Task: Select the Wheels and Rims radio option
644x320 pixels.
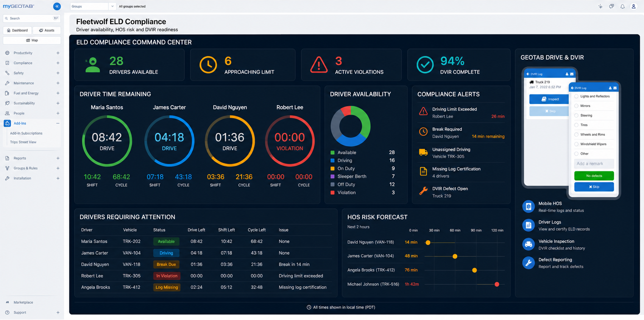Action: [577, 135]
